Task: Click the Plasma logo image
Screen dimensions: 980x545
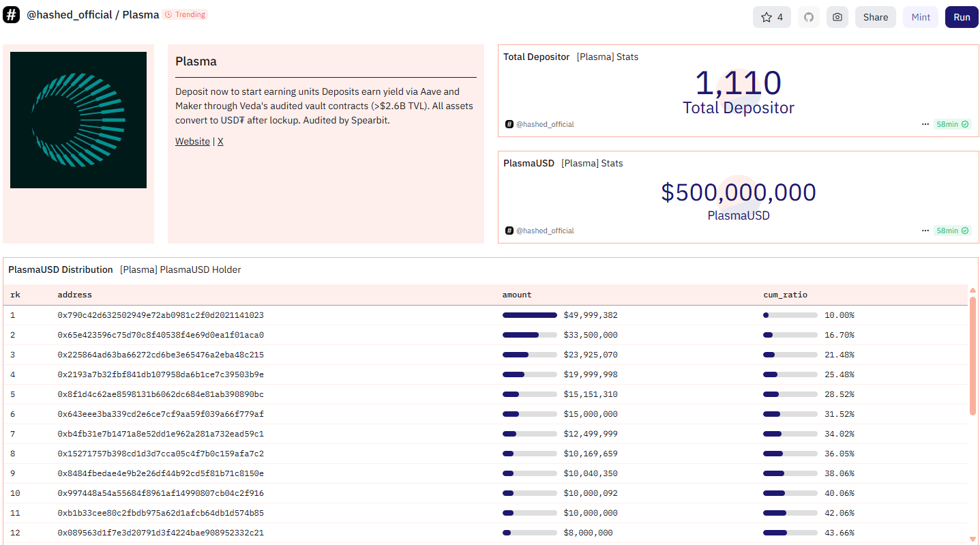Action: coord(78,120)
